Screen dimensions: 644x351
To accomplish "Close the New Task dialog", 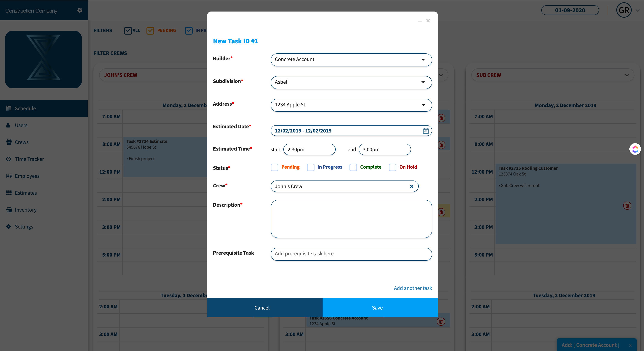I will 428,21.
